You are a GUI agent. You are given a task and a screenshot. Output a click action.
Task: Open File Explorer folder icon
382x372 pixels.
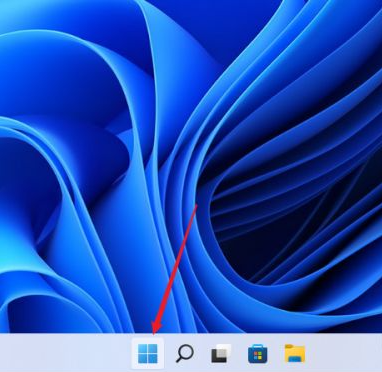(295, 354)
